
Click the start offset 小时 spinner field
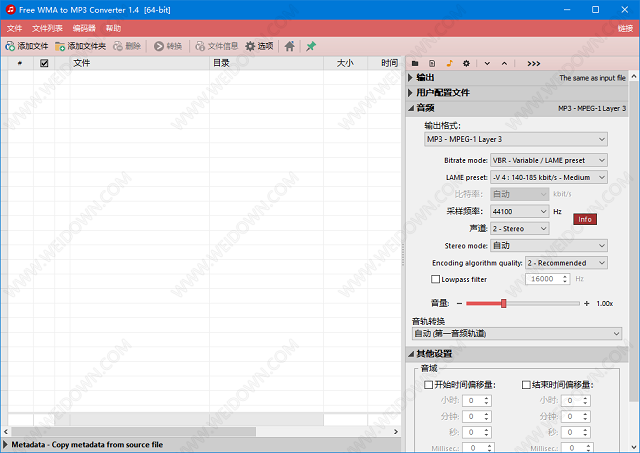coord(477,401)
